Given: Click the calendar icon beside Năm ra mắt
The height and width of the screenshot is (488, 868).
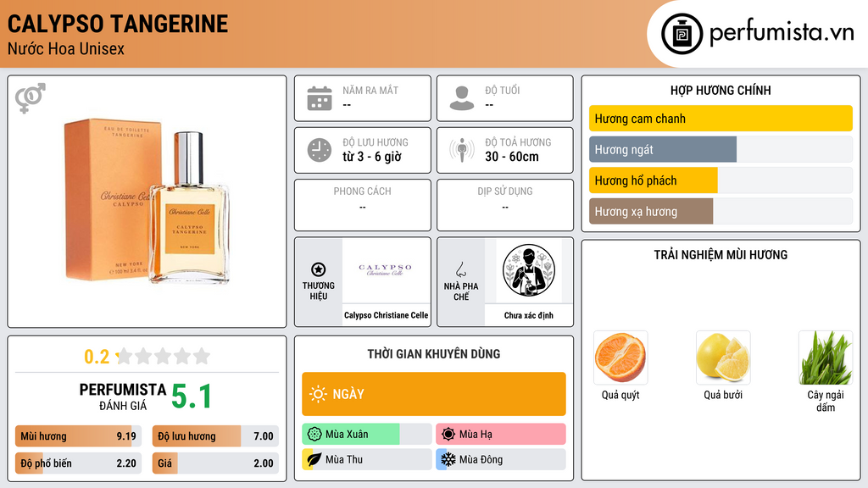Looking at the screenshot, I should 320,98.
